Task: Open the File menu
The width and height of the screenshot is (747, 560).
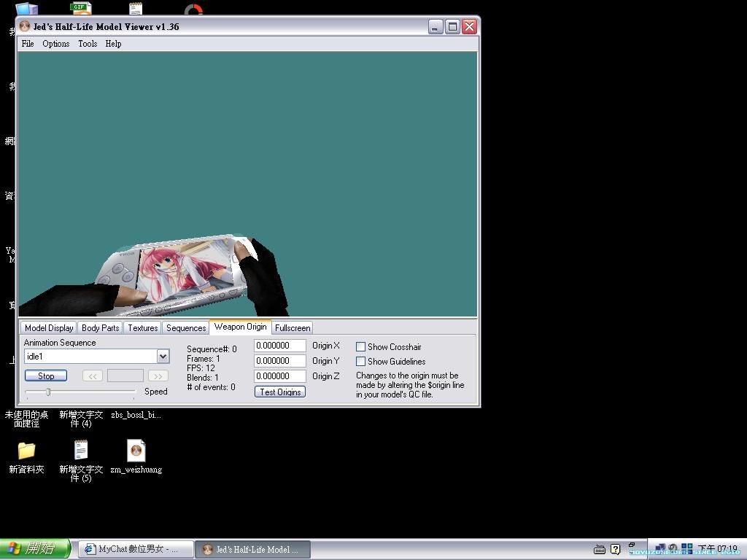Action: [28, 44]
